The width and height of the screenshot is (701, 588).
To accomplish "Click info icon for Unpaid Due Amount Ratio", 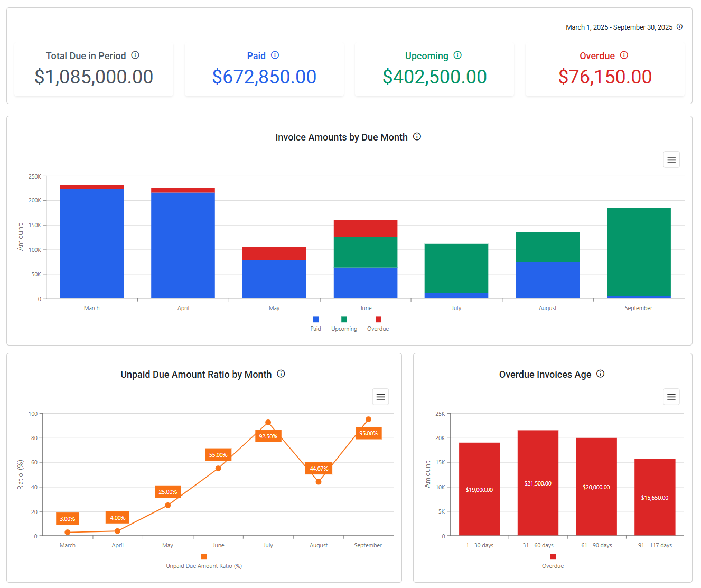I will pyautogui.click(x=281, y=374).
